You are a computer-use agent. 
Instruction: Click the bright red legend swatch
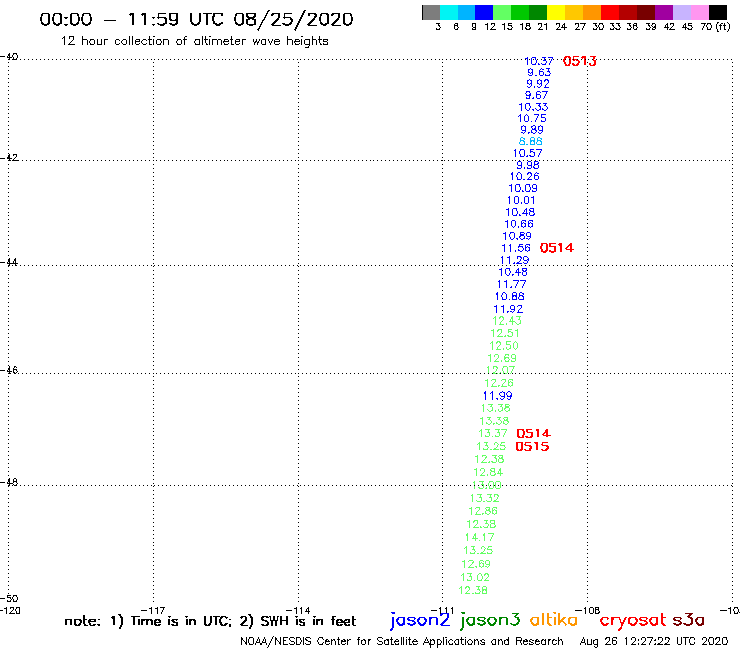(x=609, y=12)
